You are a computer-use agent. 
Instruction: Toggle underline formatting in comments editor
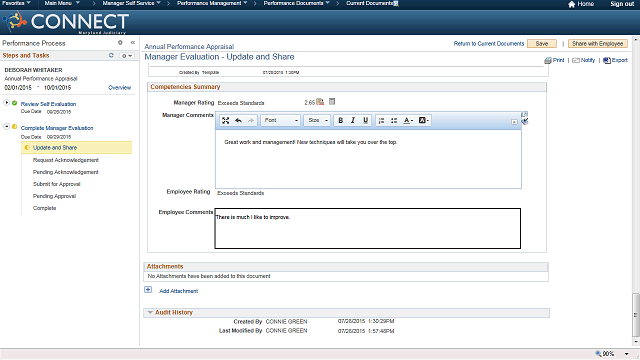tap(365, 120)
